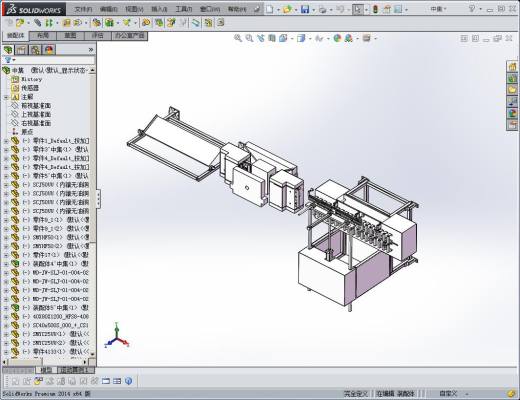Viewport: 520px width, 400px height.
Task: Open SolidWorks Resources in task pane
Action: (512, 66)
